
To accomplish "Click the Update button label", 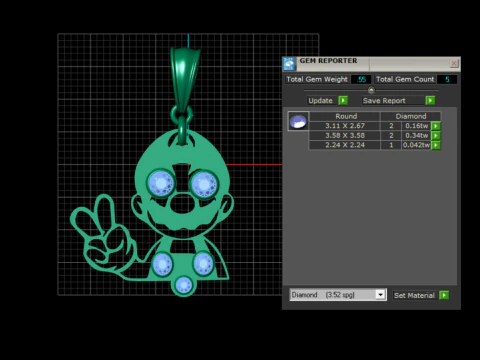I will click(320, 101).
